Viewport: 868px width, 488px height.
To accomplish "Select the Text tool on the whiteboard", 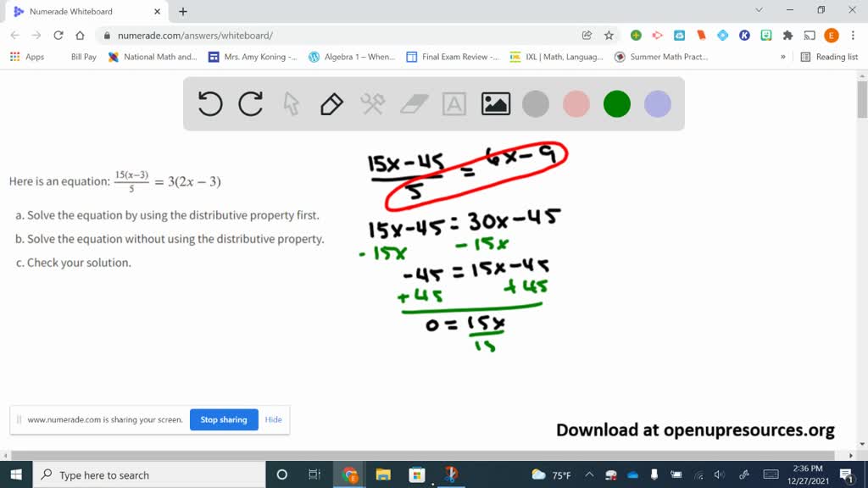I will click(454, 103).
